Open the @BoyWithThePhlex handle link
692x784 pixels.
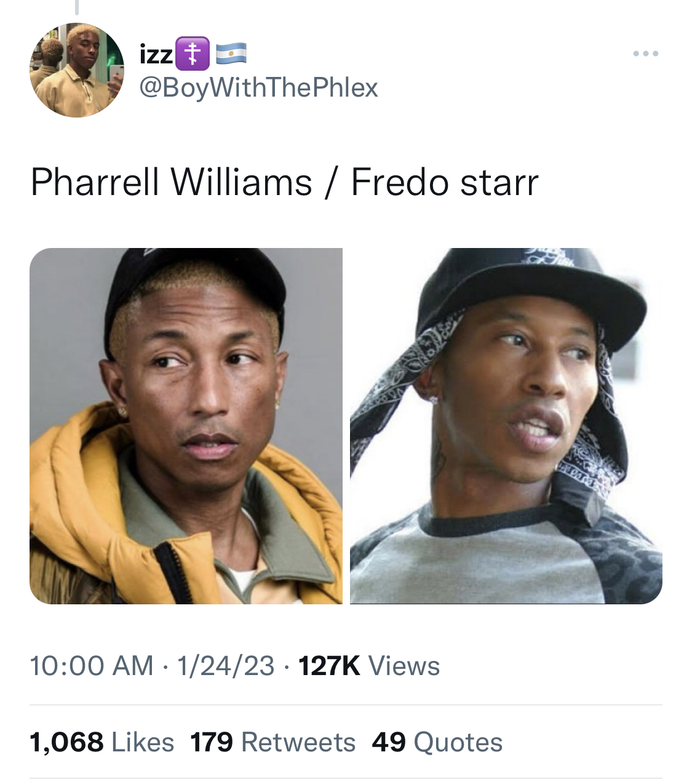point(258,87)
